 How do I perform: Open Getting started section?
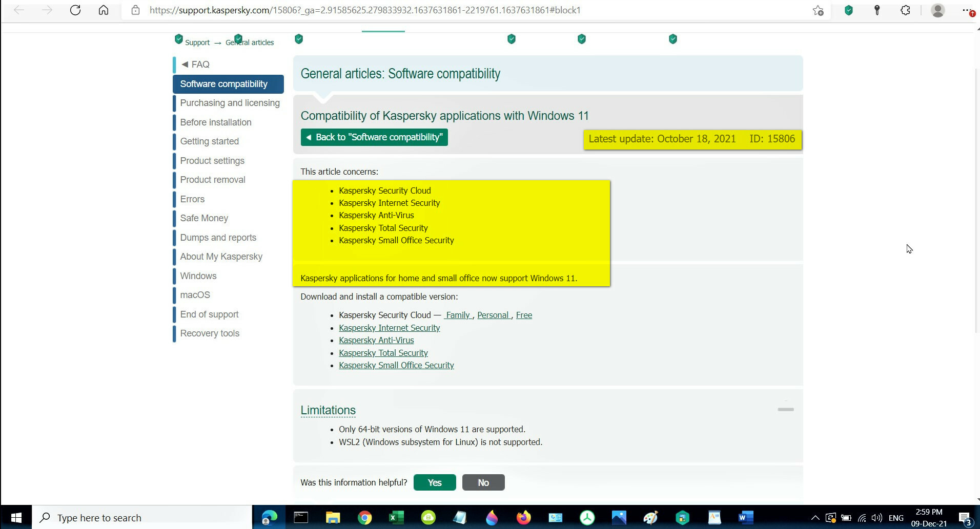click(209, 141)
